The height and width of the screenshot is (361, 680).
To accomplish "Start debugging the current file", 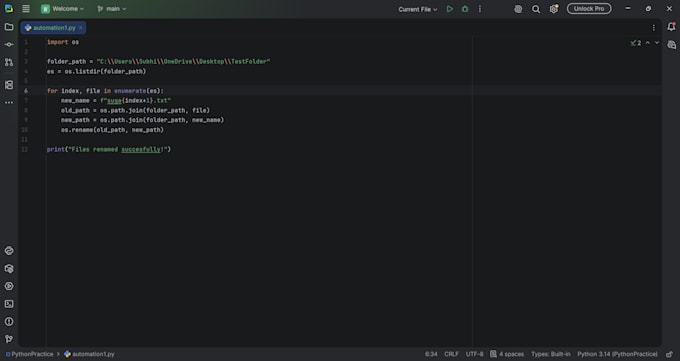I will click(x=465, y=9).
